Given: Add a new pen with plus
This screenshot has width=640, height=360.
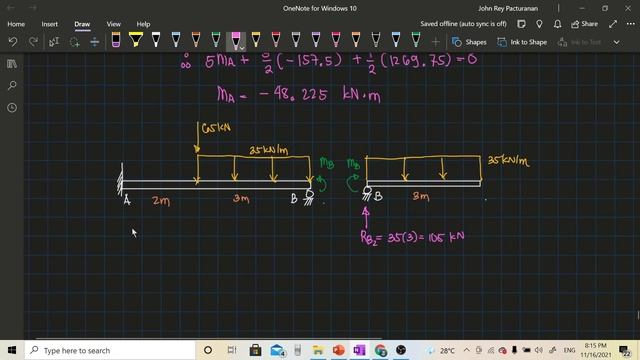Looking at the screenshot, I should (436, 42).
